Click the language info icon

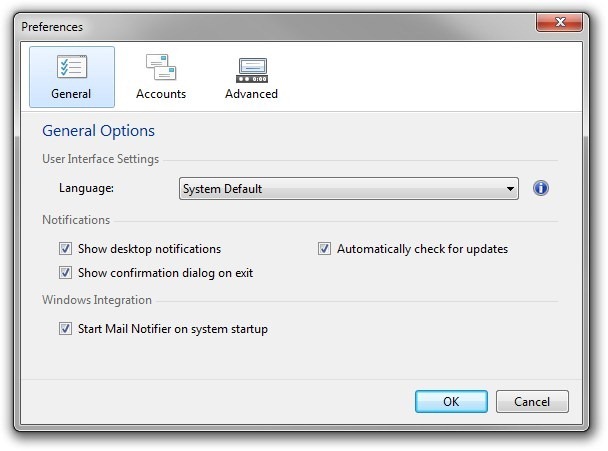coord(541,188)
